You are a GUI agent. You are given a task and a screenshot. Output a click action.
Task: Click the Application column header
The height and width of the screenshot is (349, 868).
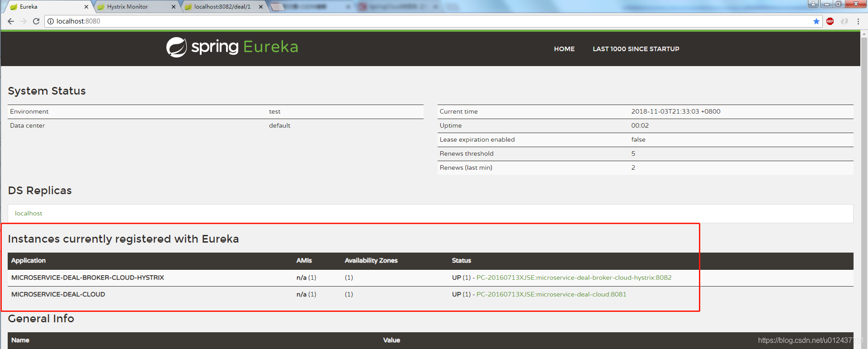pyautogui.click(x=28, y=261)
